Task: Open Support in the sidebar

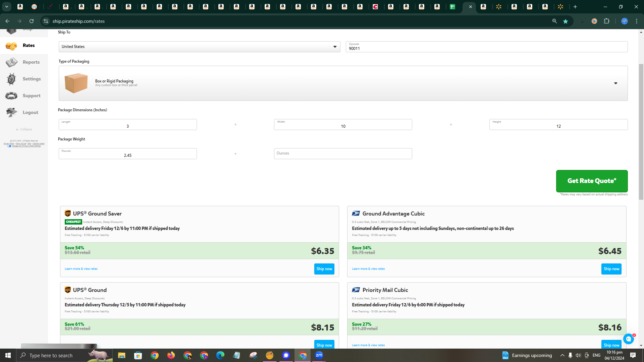Action: pos(24,96)
